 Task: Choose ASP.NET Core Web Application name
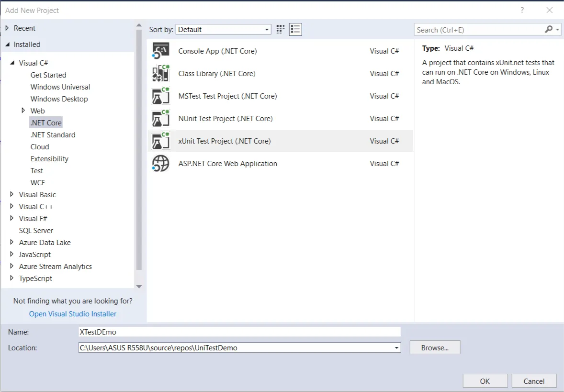coord(228,164)
